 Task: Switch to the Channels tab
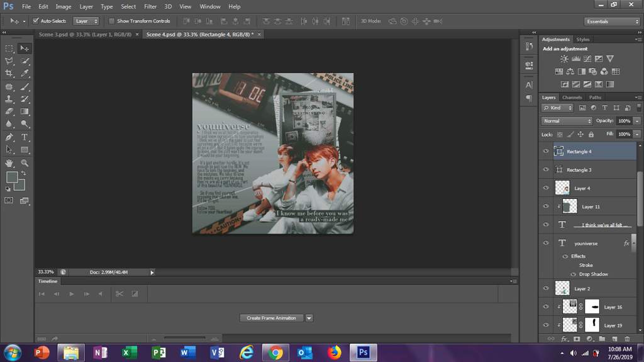572,98
